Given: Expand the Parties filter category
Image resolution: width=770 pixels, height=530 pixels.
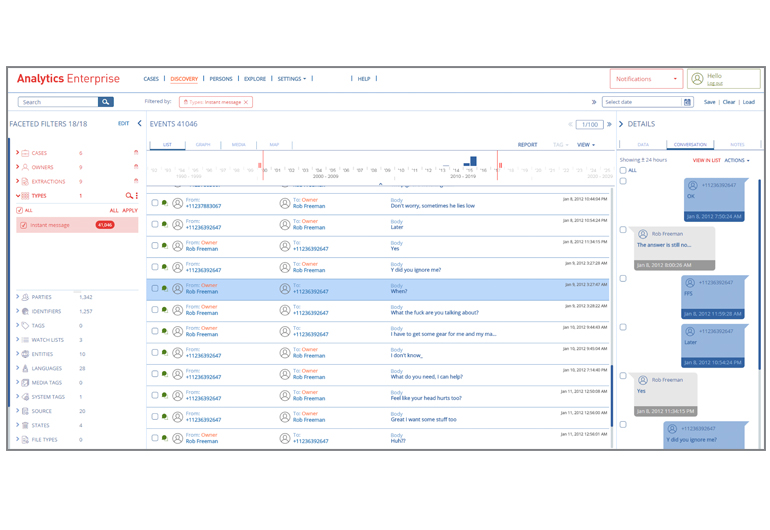Looking at the screenshot, I should pyautogui.click(x=17, y=297).
